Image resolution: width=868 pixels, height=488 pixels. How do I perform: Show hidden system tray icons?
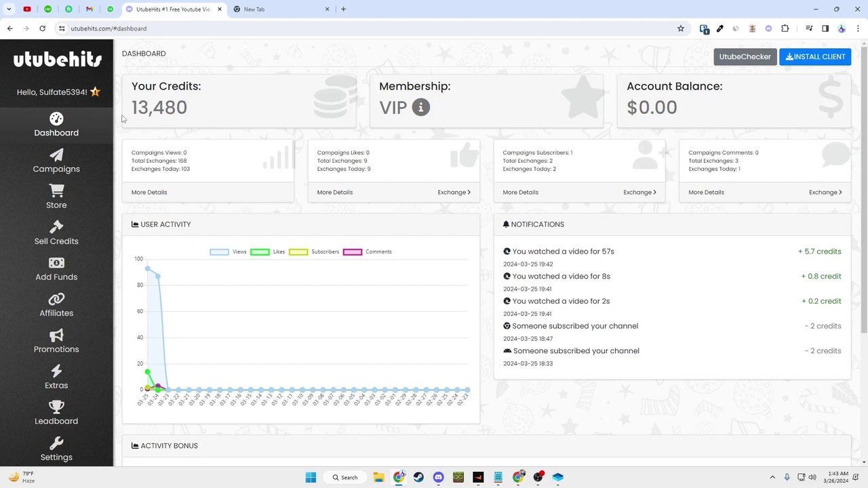pos(772,477)
